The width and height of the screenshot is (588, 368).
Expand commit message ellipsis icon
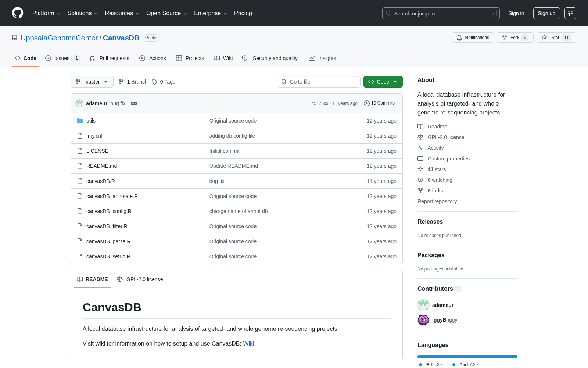pos(134,103)
